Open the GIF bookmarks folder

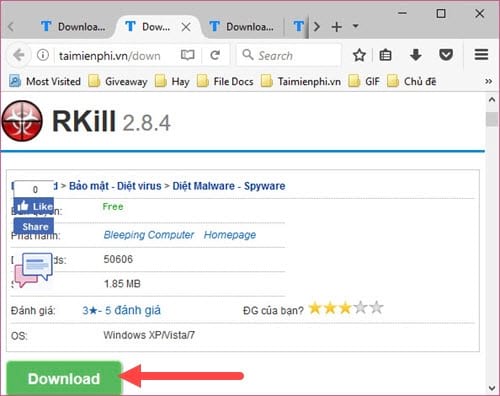pyautogui.click(x=364, y=81)
